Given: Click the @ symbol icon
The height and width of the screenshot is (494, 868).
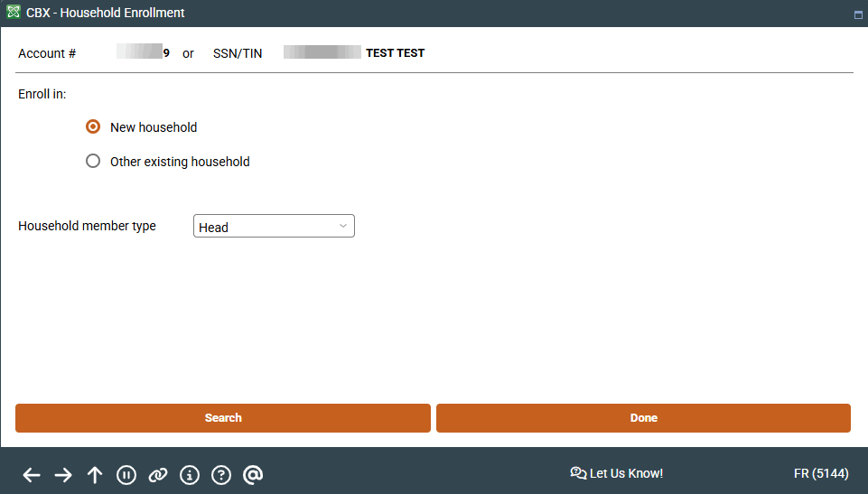Looking at the screenshot, I should pyautogui.click(x=253, y=475).
